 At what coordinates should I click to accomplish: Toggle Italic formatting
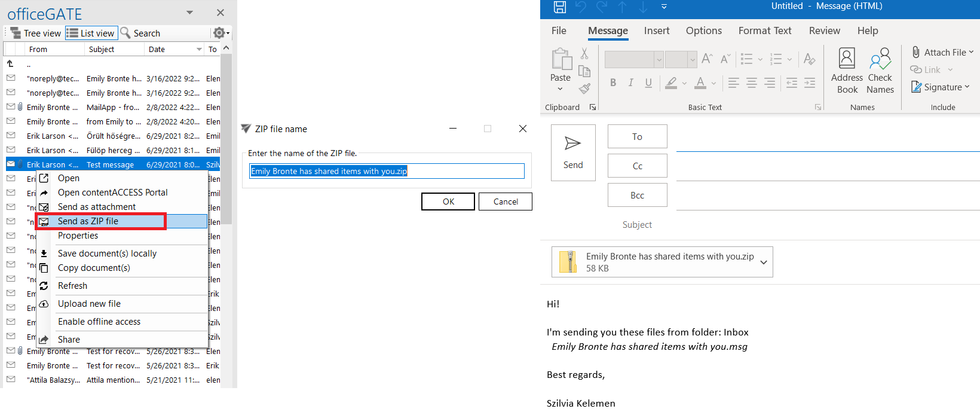click(630, 83)
